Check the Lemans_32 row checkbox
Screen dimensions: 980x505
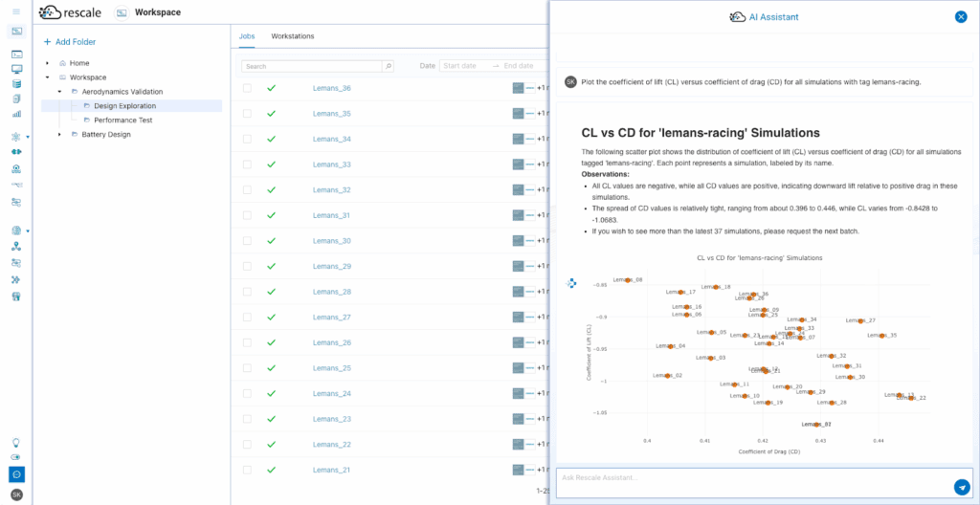[248, 190]
